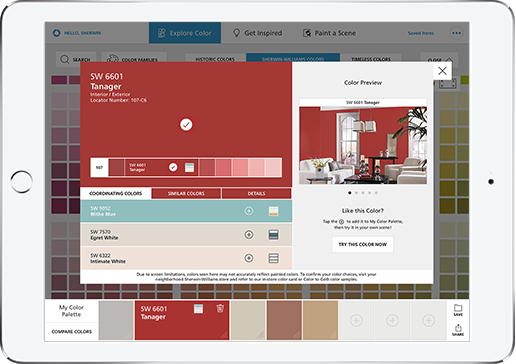Expand the Egret White color strip icon
516x364 pixels.
tap(273, 235)
